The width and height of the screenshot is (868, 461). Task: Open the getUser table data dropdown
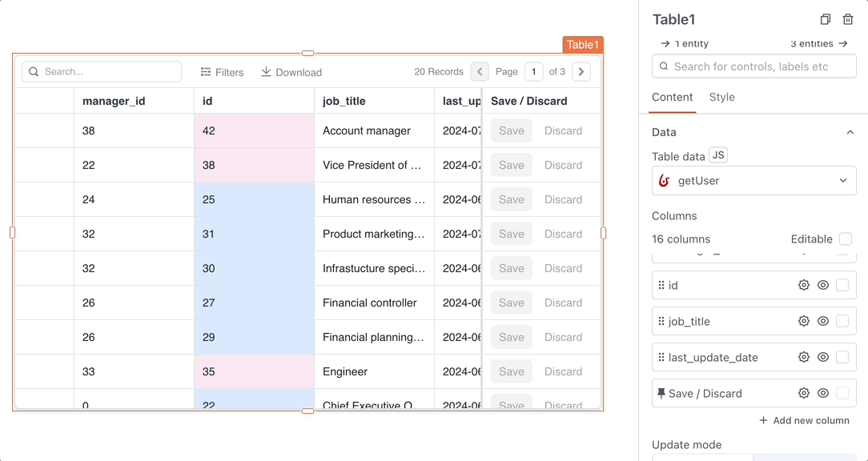click(x=753, y=181)
